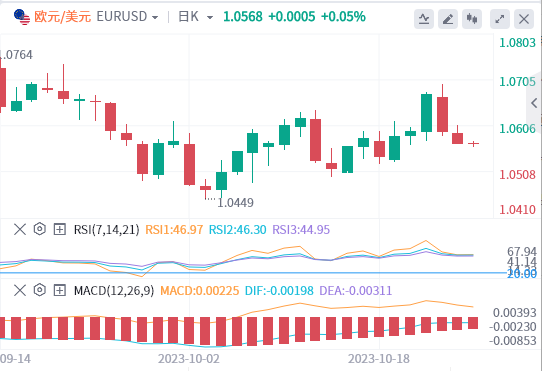The image size is (542, 371).
Task: Select the pencil drawing tool
Action: 448,19
